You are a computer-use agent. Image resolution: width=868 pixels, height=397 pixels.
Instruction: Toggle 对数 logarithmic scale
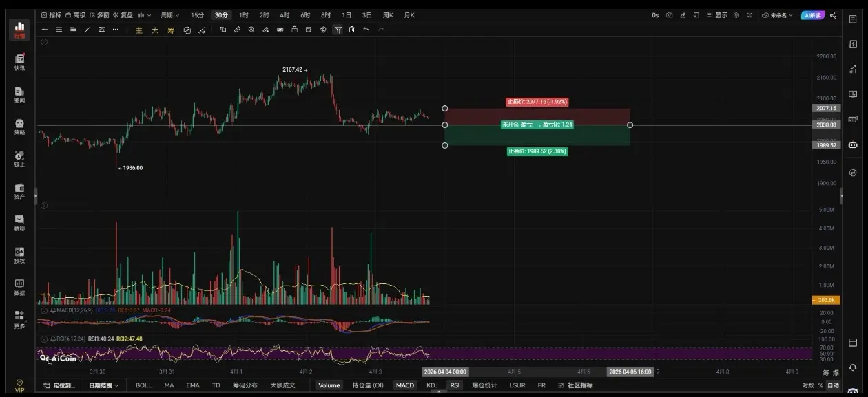point(808,385)
